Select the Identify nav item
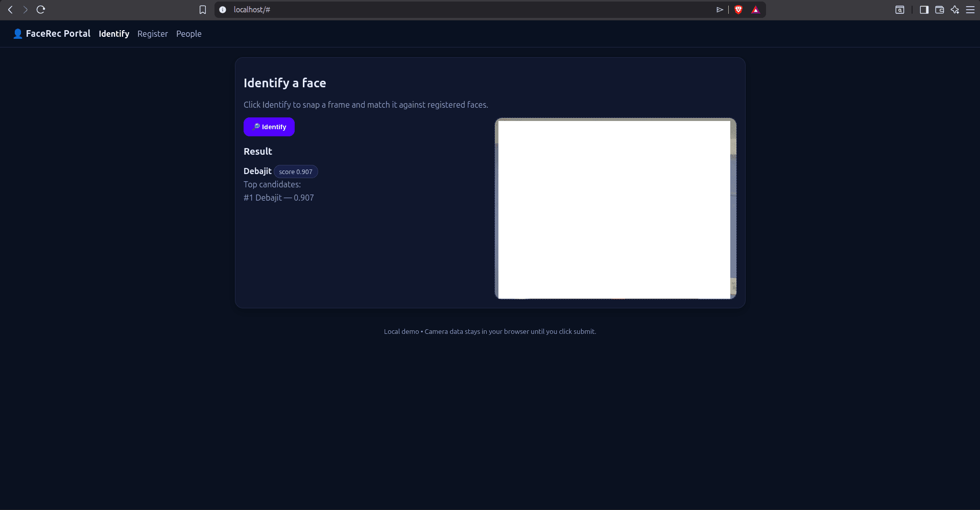Viewport: 980px width, 510px height. pos(113,34)
